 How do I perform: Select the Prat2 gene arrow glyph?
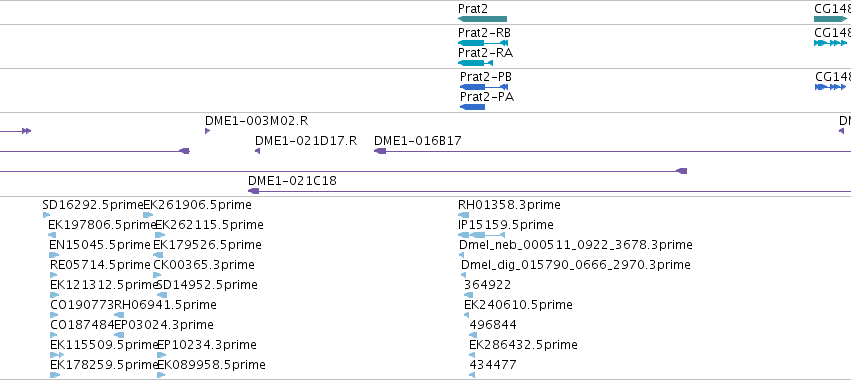point(482,19)
